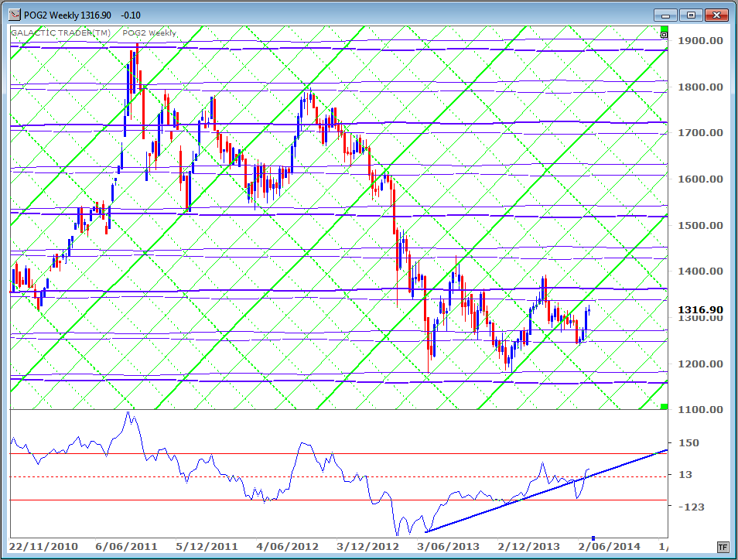The height and width of the screenshot is (560, 738).
Task: Click the small square icon at chart's top-right corner
Action: coord(664,34)
